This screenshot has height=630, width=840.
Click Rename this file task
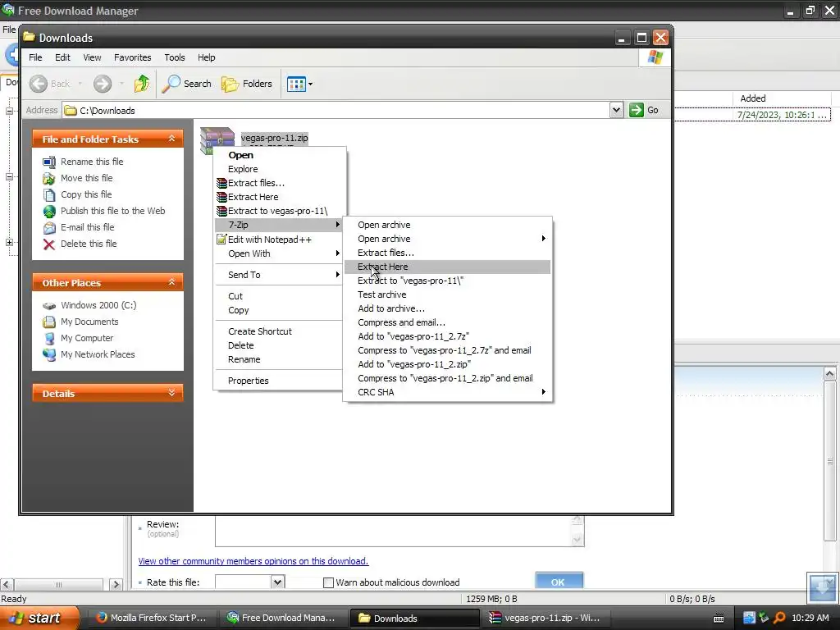pos(92,162)
